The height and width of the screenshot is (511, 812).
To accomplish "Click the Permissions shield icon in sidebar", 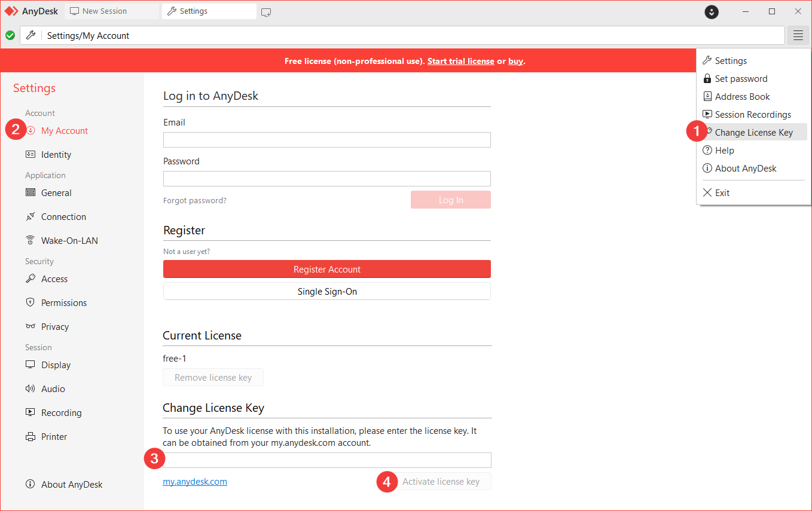I will tap(30, 302).
